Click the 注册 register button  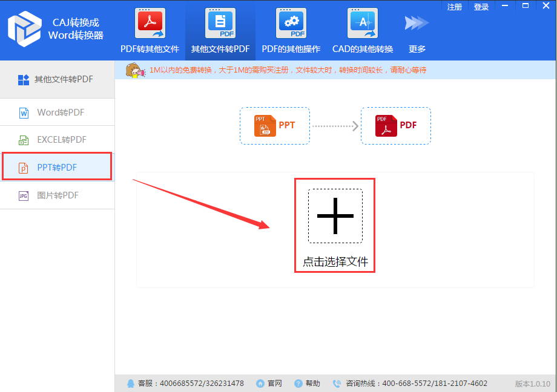tap(454, 7)
